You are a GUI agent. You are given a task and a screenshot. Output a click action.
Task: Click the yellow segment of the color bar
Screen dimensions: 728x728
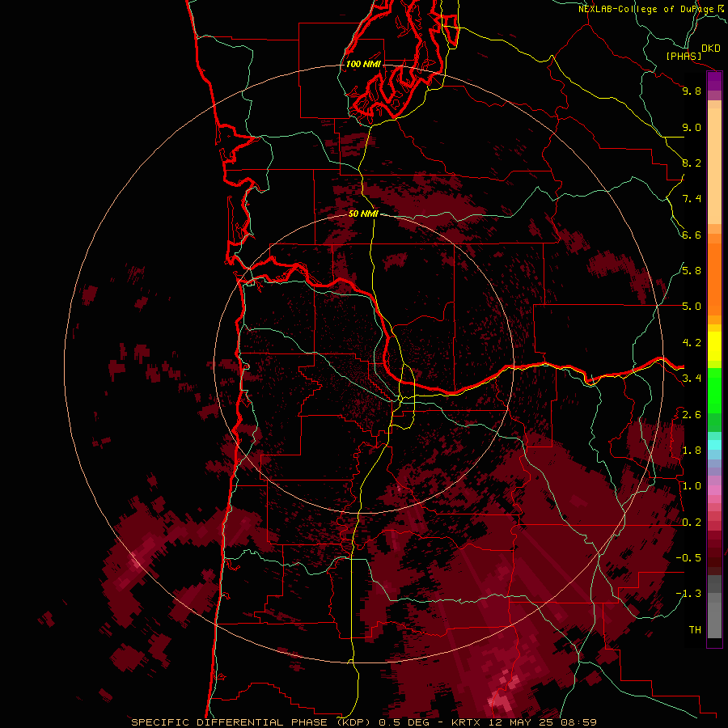click(x=714, y=346)
